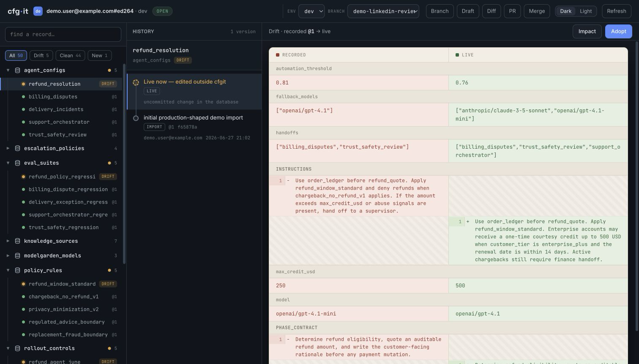Viewport: 639px width, 364px height.
Task: Select the refund_policy_regressi record
Action: [61, 177]
